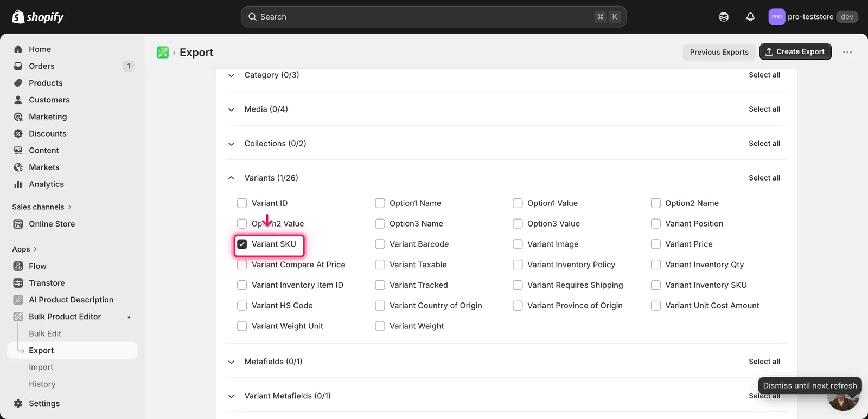Click the Orders inbox icon
The height and width of the screenshot is (419, 868).
coord(18,66)
